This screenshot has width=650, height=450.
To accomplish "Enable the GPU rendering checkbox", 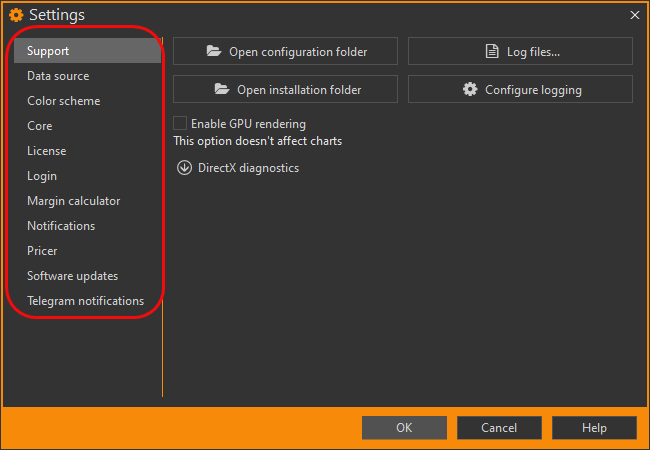I will click(x=180, y=123).
